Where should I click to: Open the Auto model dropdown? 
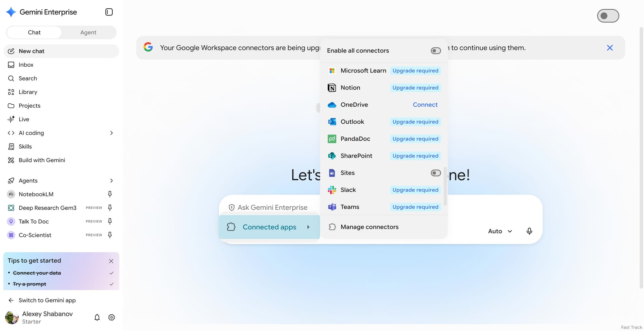tap(500, 231)
